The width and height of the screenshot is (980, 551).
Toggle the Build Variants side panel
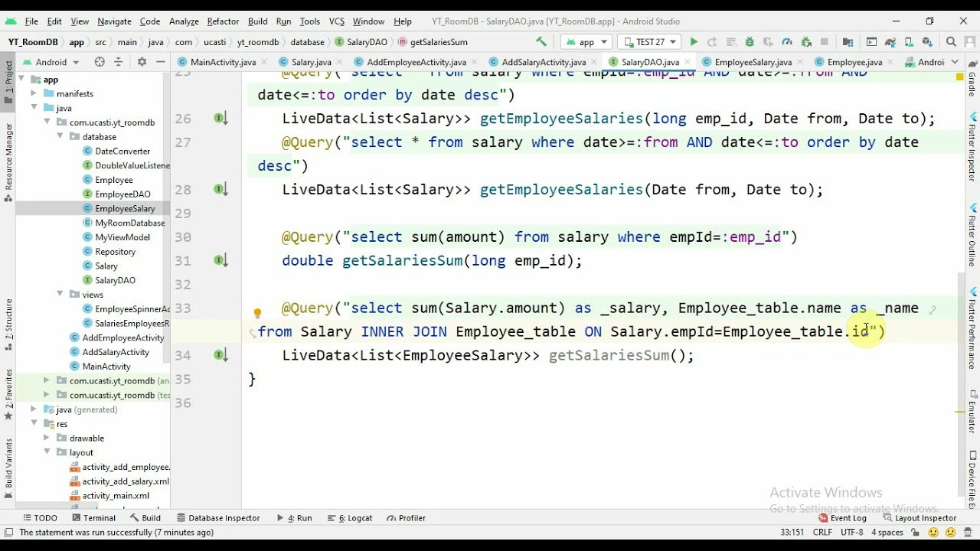click(x=8, y=467)
